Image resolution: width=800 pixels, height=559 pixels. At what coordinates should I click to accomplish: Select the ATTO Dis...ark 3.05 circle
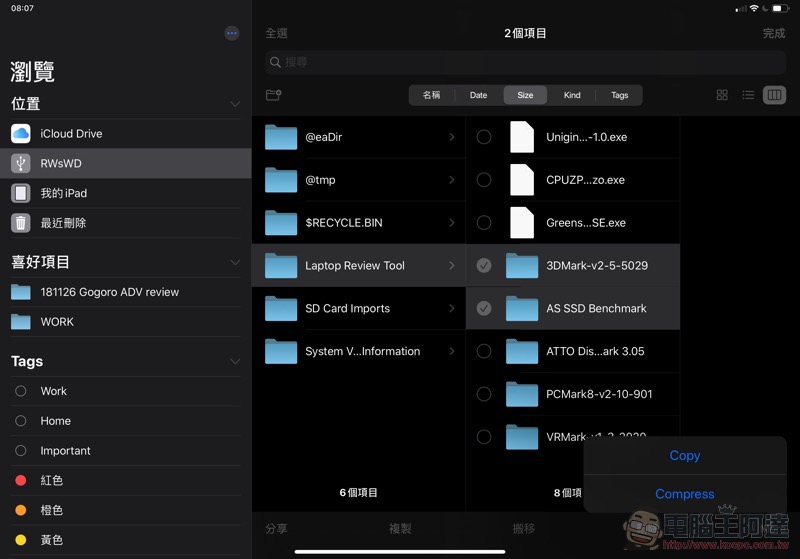(x=484, y=351)
